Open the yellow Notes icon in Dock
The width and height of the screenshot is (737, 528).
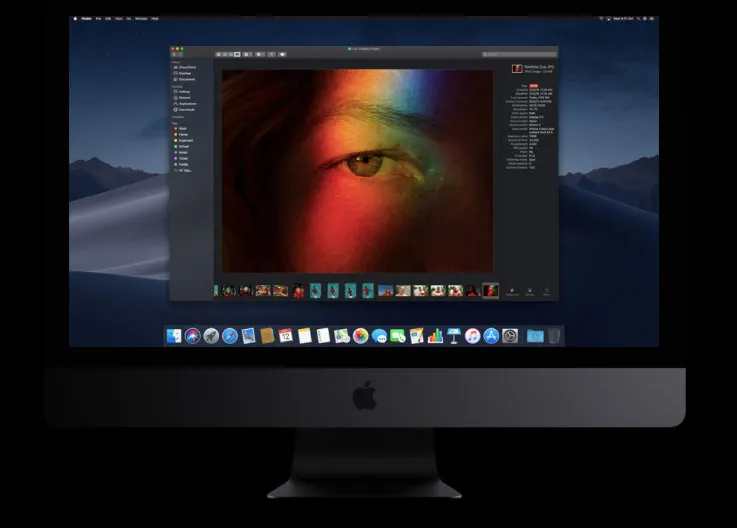coord(305,336)
